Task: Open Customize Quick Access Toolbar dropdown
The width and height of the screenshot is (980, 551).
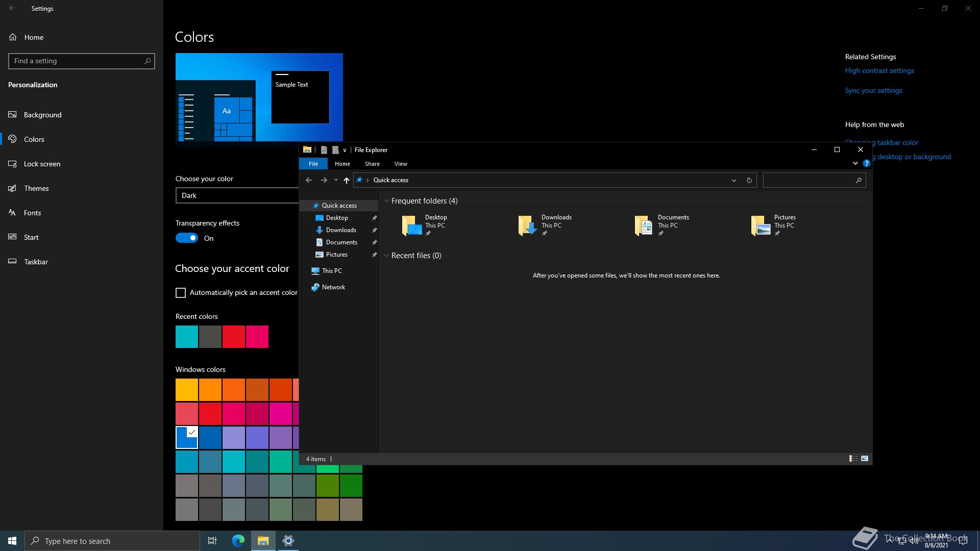Action: pyautogui.click(x=345, y=150)
